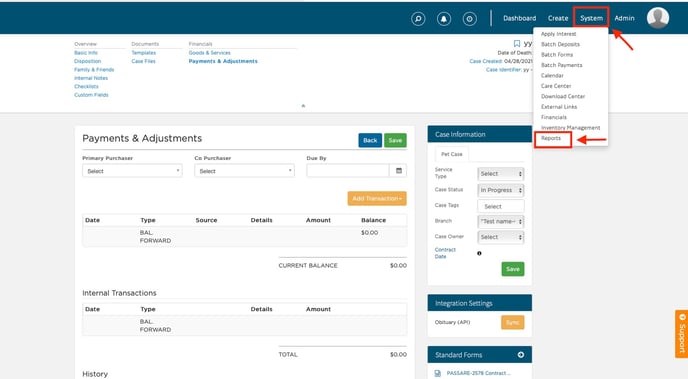
Task: Open Checklists link
Action: 86,86
